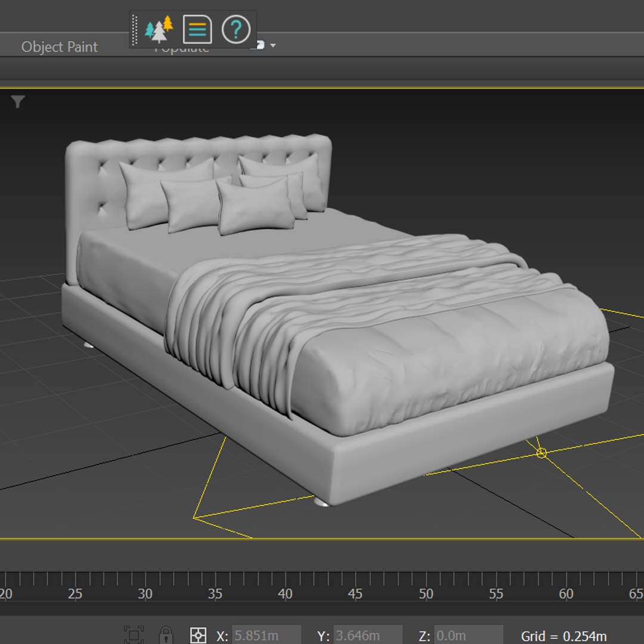Viewport: 644px width, 644px height.
Task: Toggle Absolute/Offset transform type-in mode
Action: pyautogui.click(x=198, y=636)
